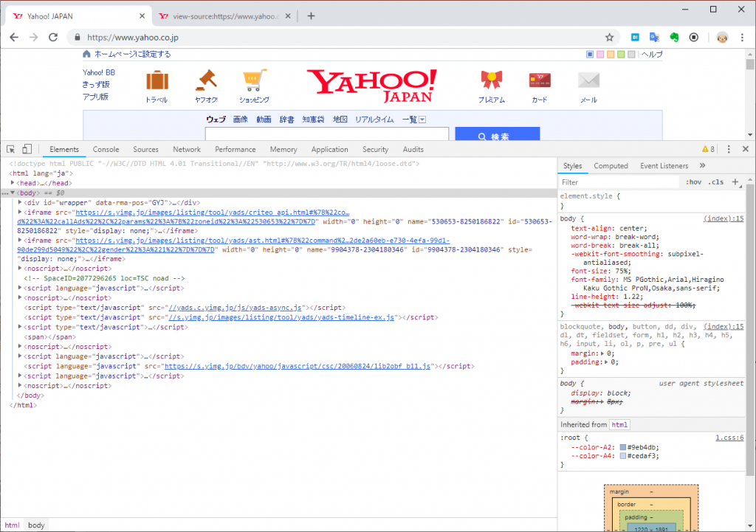Expand the margin shorthand triangle
The width and height of the screenshot is (756, 532).
[602, 353]
